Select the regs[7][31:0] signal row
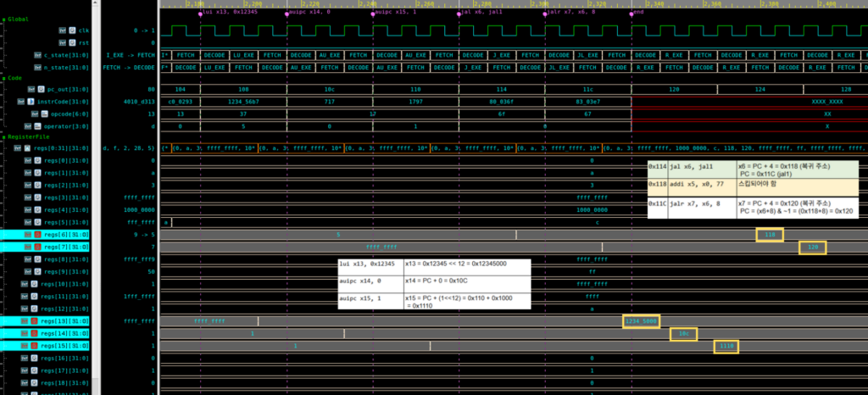868x395 pixels. (x=44, y=247)
